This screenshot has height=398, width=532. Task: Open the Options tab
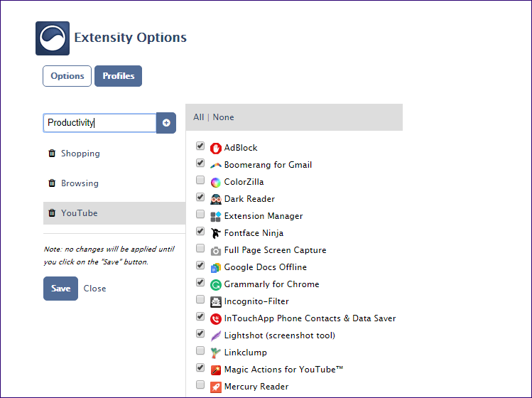(67, 76)
